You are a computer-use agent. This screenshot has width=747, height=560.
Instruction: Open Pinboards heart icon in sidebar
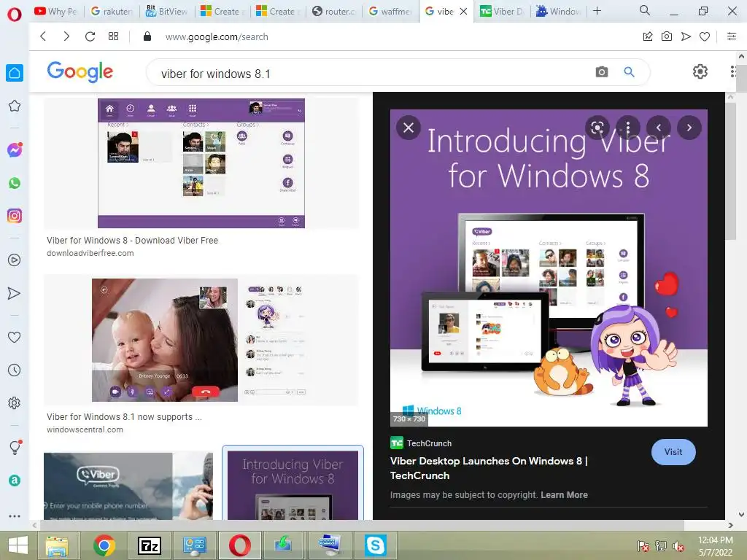[15, 337]
